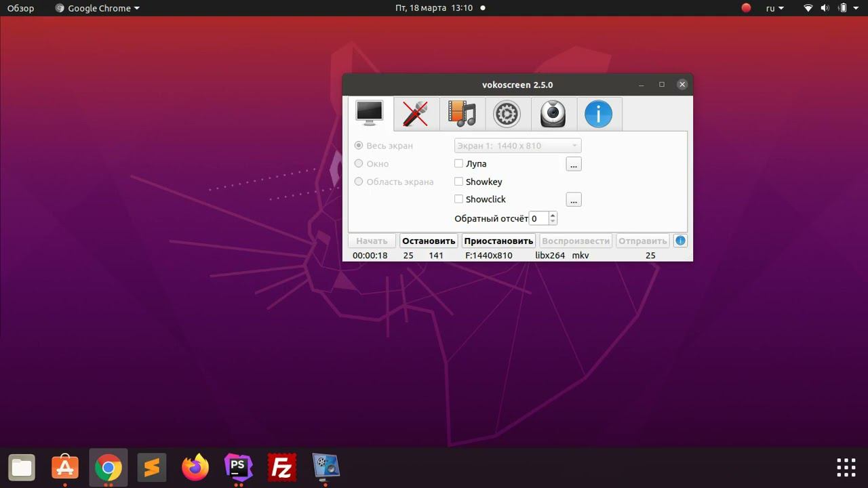The height and width of the screenshot is (488, 868).
Task: Open the Обзор activities overview
Action: click(20, 8)
